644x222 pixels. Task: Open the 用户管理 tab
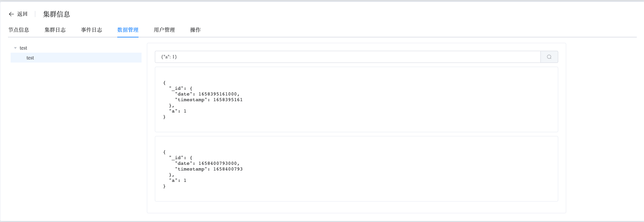click(164, 30)
